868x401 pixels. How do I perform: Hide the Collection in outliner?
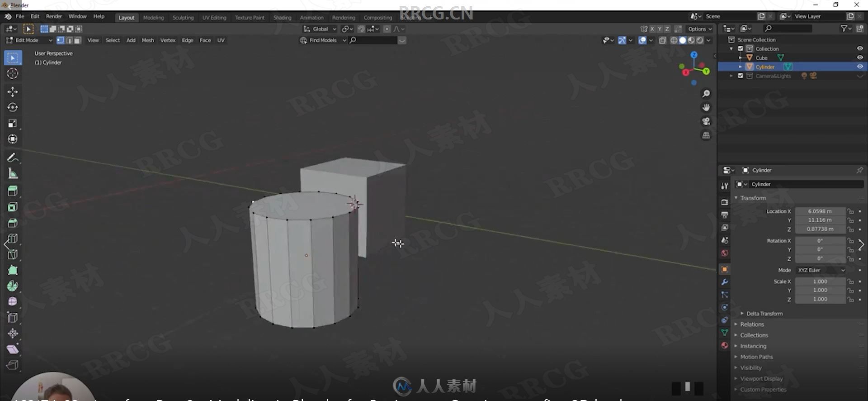tap(860, 48)
